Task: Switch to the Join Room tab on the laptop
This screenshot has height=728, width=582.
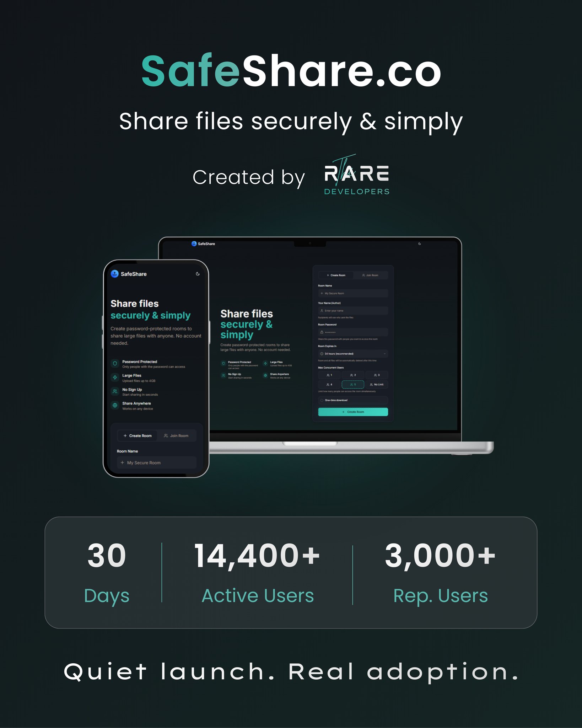Action: point(370,275)
